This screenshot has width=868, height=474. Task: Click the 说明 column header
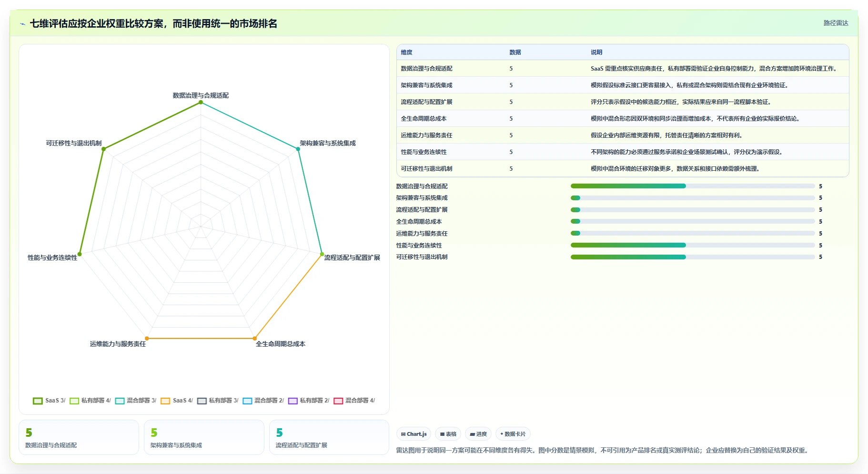(596, 52)
